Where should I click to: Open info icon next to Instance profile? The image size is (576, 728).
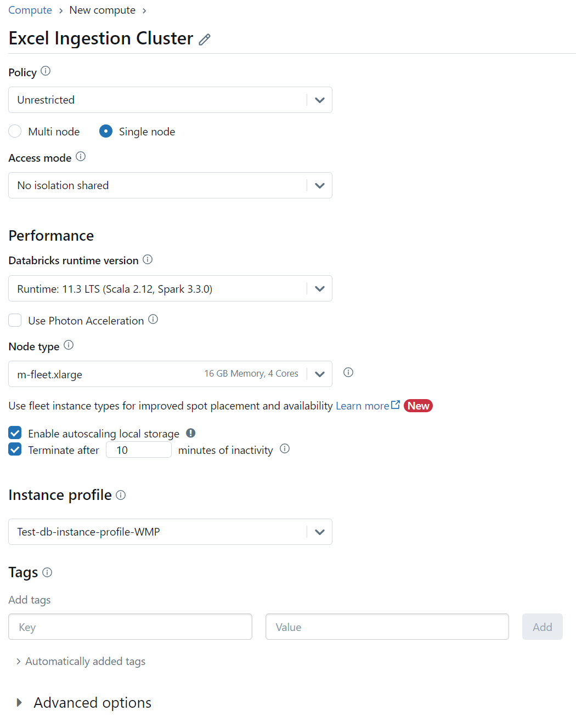[x=121, y=495]
